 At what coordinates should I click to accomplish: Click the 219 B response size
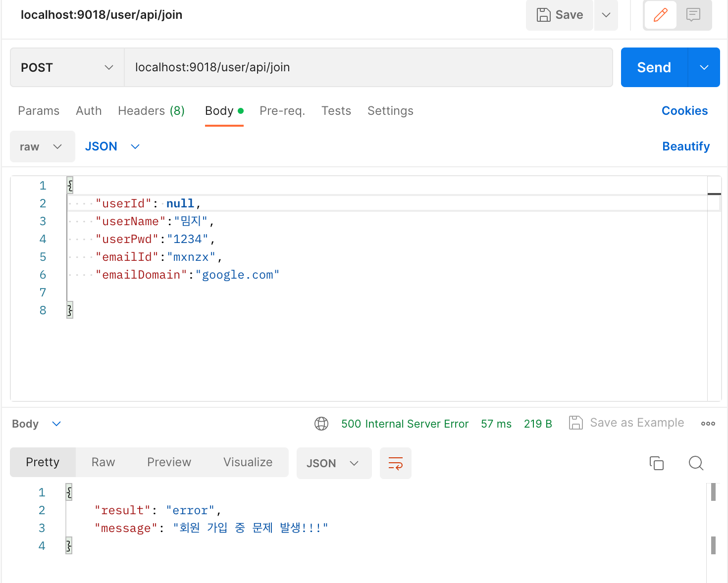pyautogui.click(x=538, y=424)
